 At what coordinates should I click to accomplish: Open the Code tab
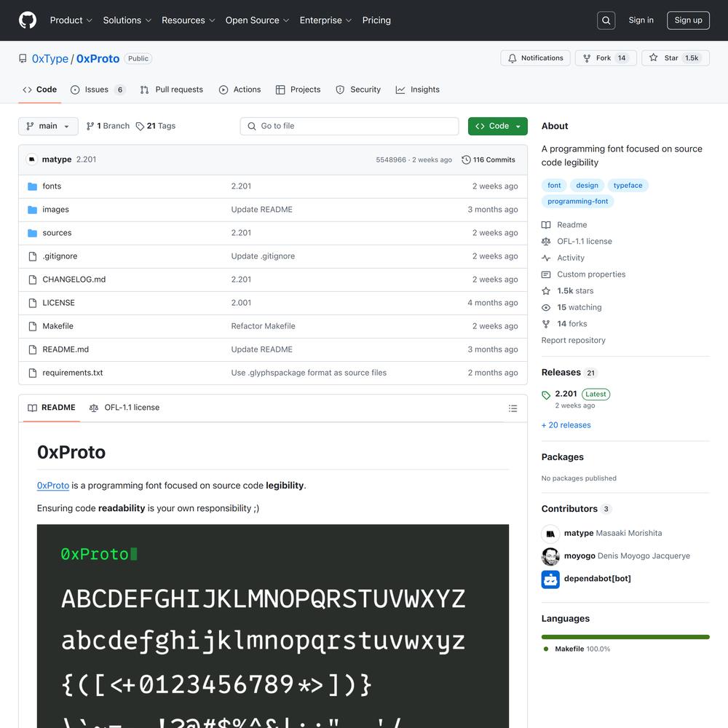40,90
